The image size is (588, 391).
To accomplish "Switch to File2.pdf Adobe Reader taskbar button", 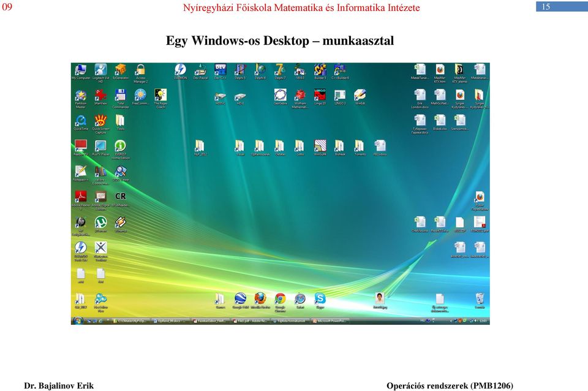I will point(251,321).
